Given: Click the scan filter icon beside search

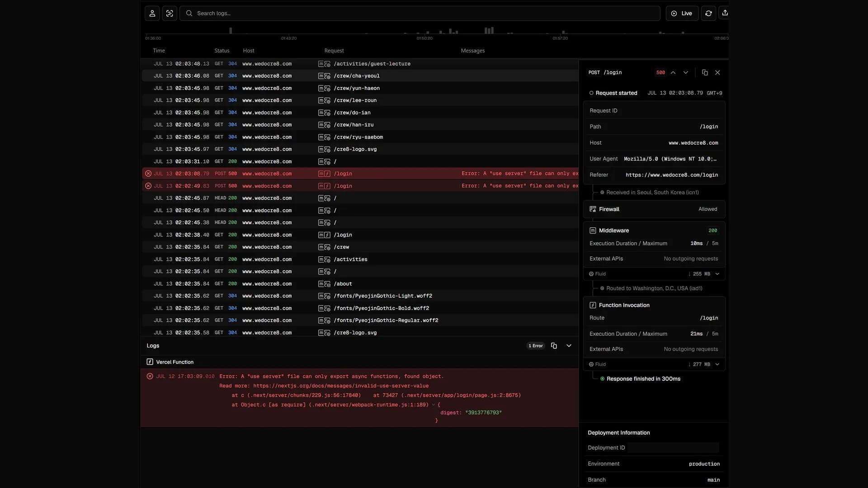Looking at the screenshot, I should [170, 13].
